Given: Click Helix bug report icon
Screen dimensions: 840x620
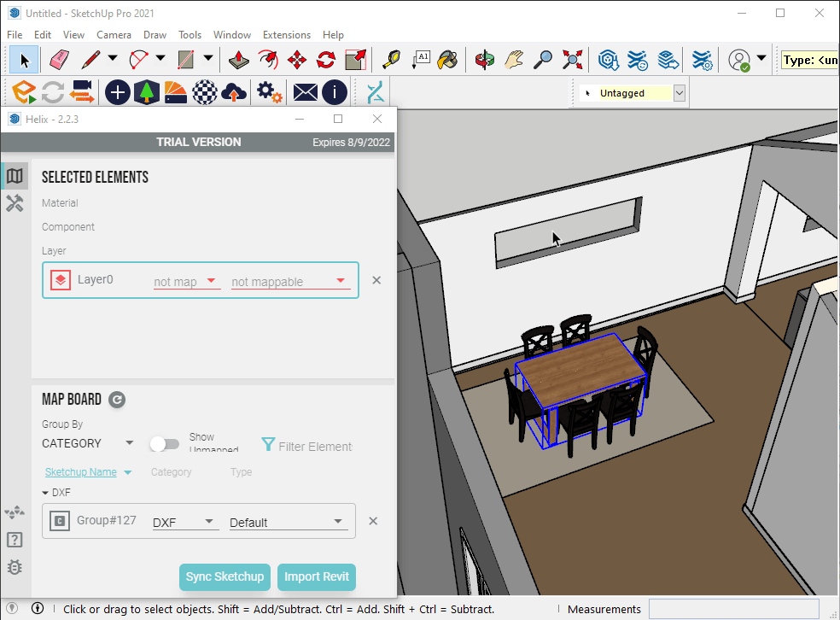Looking at the screenshot, I should pos(15,567).
